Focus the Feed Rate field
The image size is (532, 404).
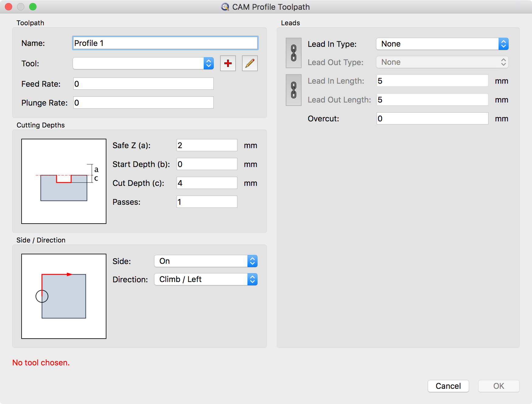(x=143, y=84)
